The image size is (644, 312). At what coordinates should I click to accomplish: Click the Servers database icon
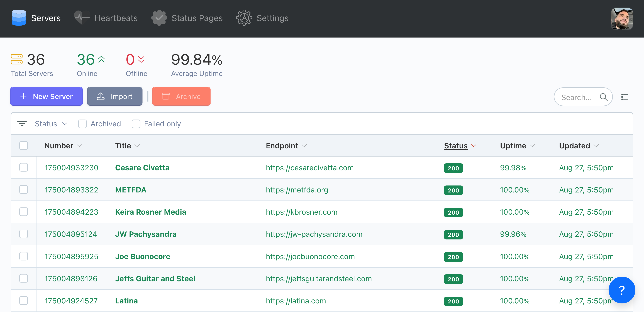pyautogui.click(x=18, y=18)
